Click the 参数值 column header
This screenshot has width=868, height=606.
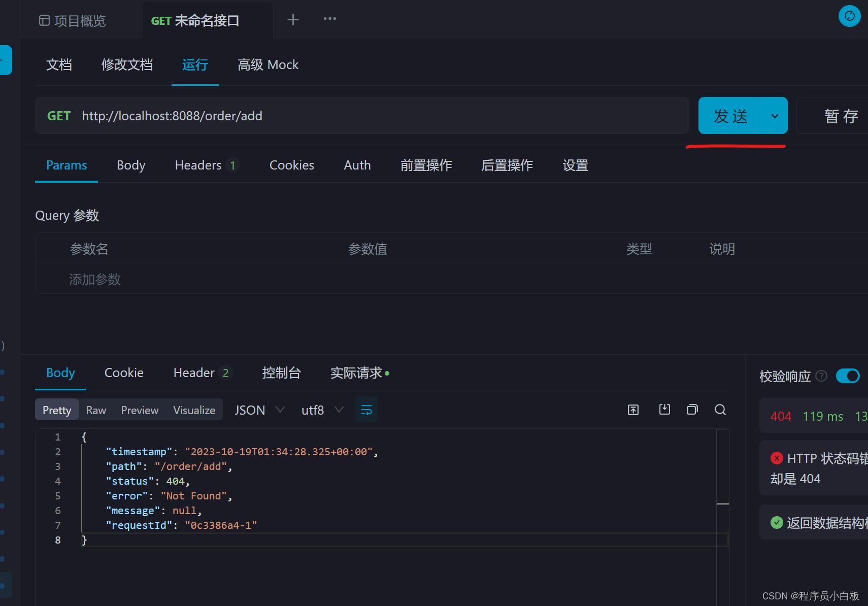(368, 249)
